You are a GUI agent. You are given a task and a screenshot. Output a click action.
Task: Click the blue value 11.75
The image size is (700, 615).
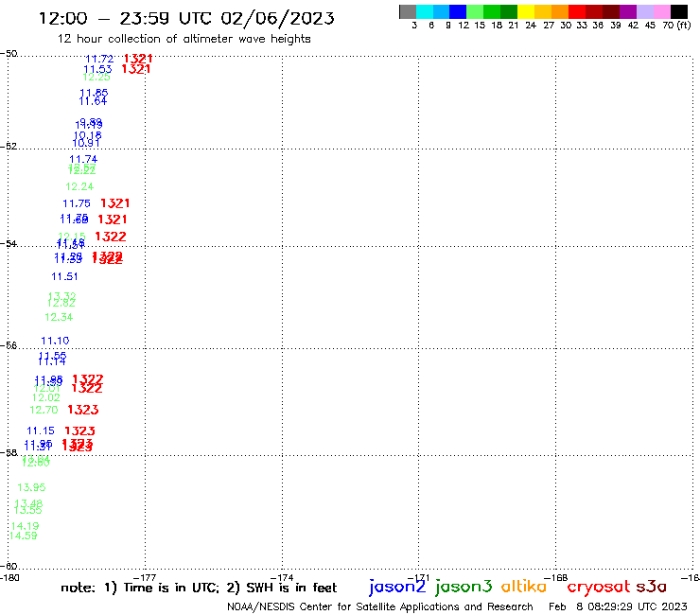(x=77, y=203)
